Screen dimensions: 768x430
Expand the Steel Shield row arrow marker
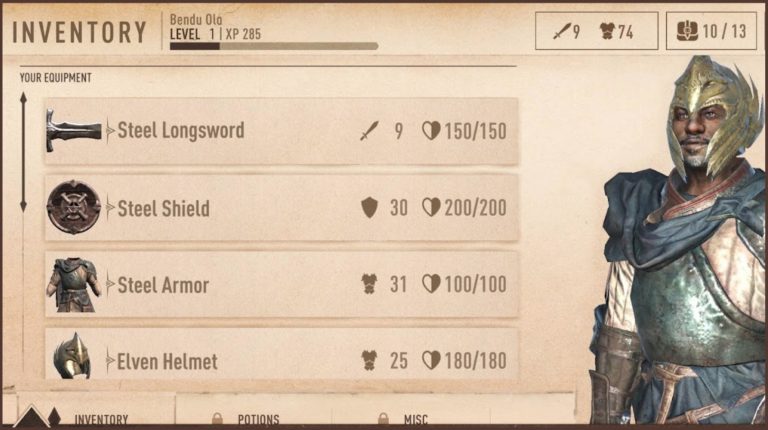tap(110, 208)
